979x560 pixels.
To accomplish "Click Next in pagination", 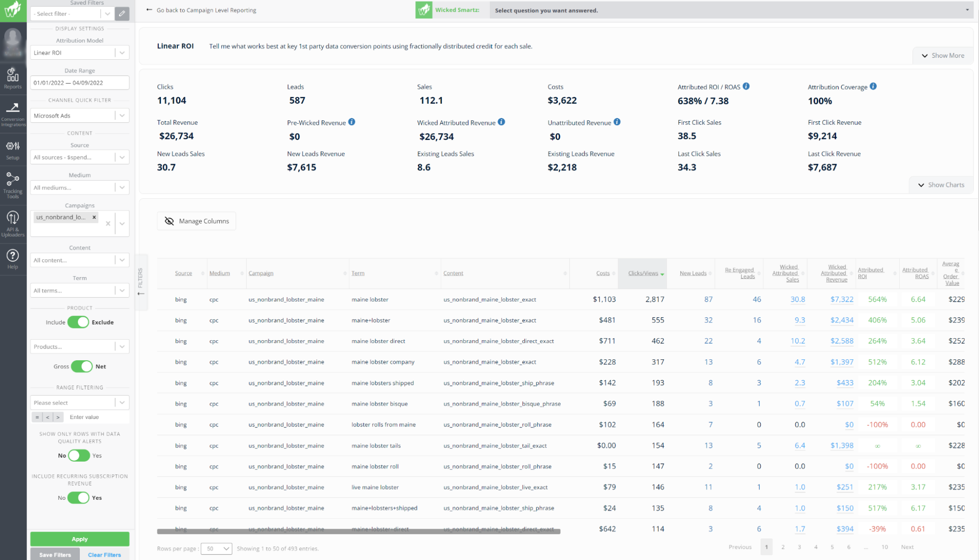I will (x=907, y=547).
